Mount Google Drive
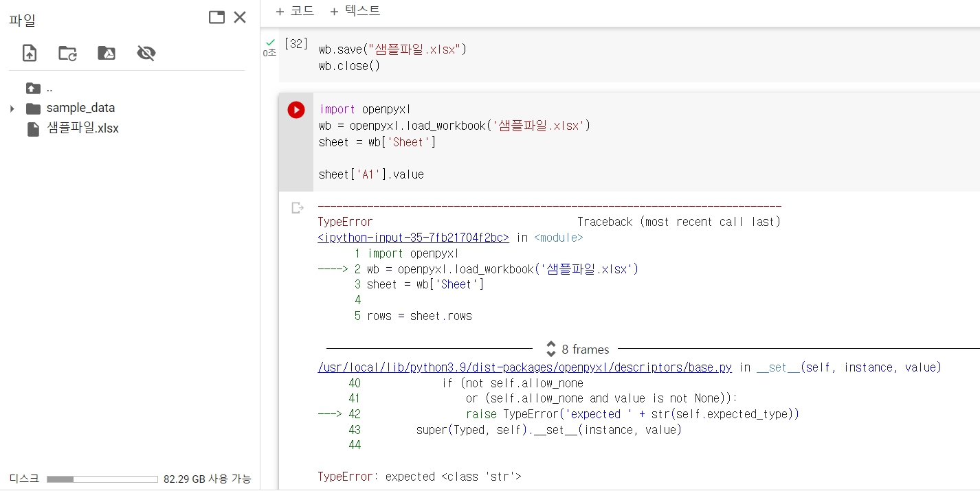The width and height of the screenshot is (980, 491). tap(107, 53)
